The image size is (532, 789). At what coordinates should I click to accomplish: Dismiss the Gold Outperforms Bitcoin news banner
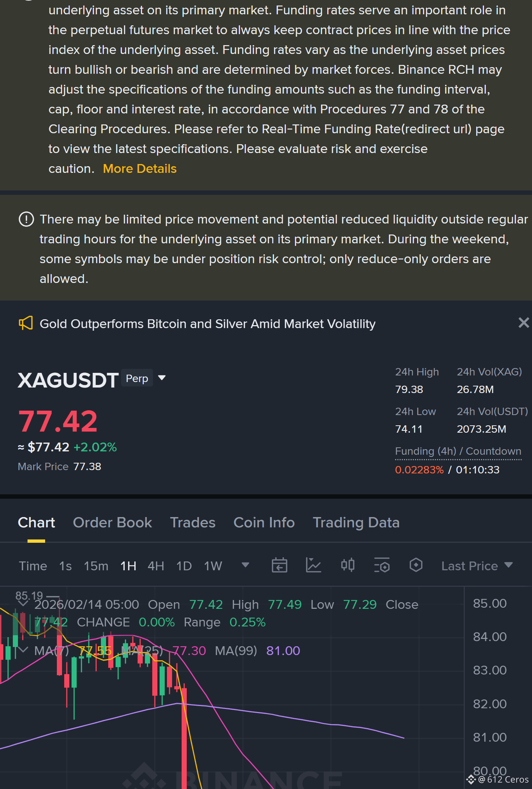tap(524, 323)
